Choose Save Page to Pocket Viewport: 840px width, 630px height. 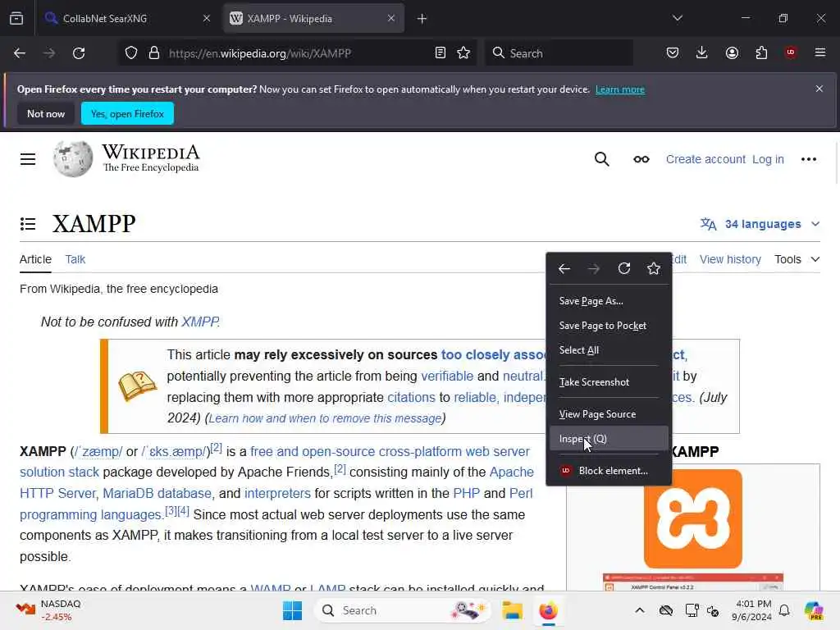coord(609,326)
